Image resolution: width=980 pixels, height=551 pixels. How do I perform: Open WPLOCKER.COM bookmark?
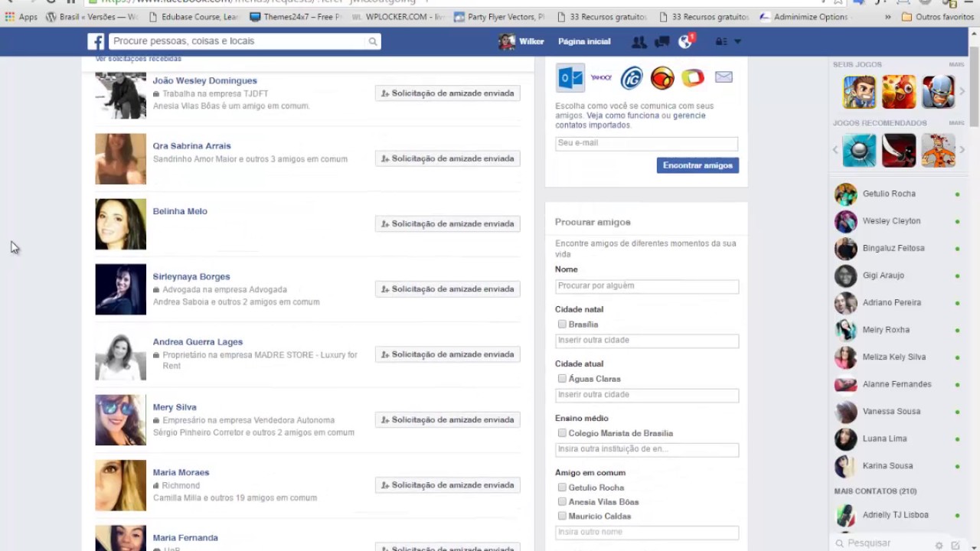398,16
